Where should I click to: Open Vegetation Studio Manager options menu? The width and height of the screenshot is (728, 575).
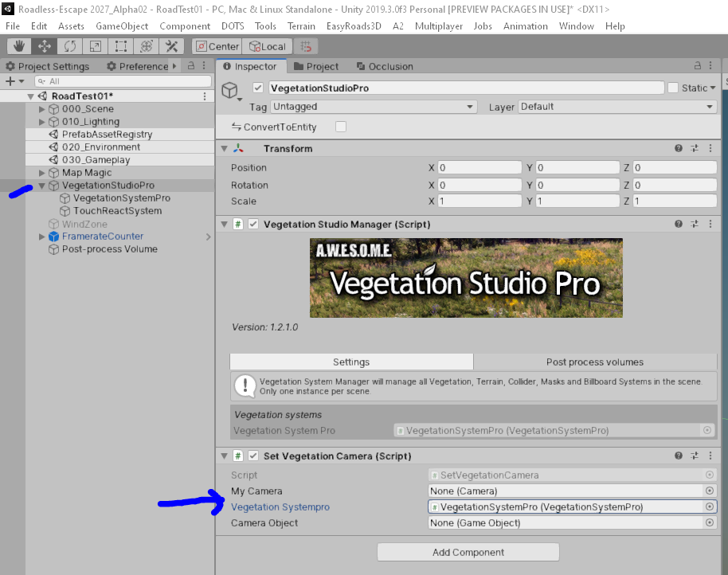[710, 224]
